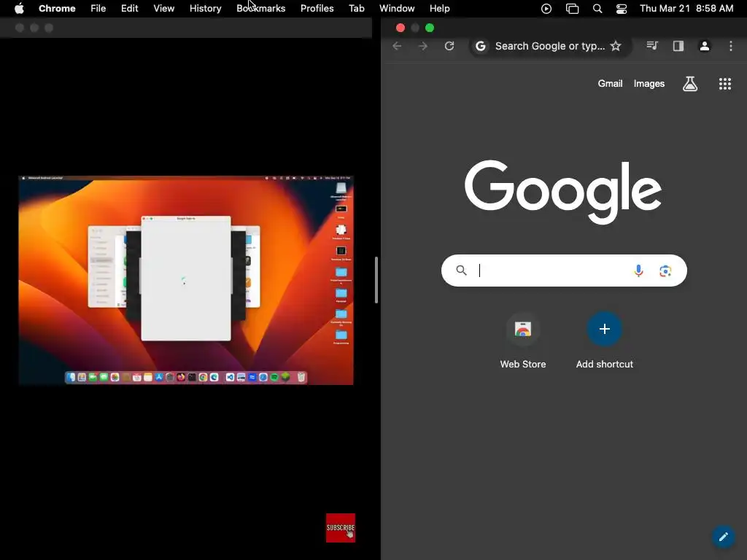Click the left window's vertical scrollbar handle
Screen dimensions: 747x560
pos(376,280)
